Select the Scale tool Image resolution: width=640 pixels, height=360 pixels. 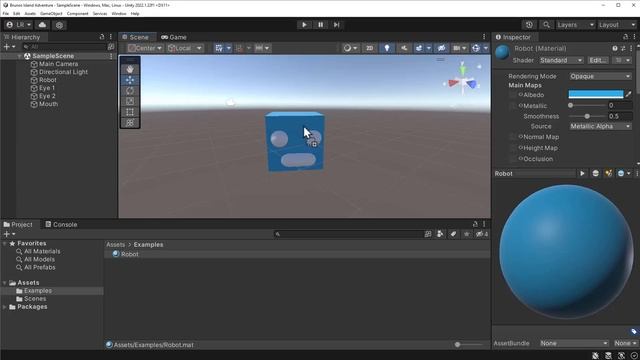pos(130,101)
